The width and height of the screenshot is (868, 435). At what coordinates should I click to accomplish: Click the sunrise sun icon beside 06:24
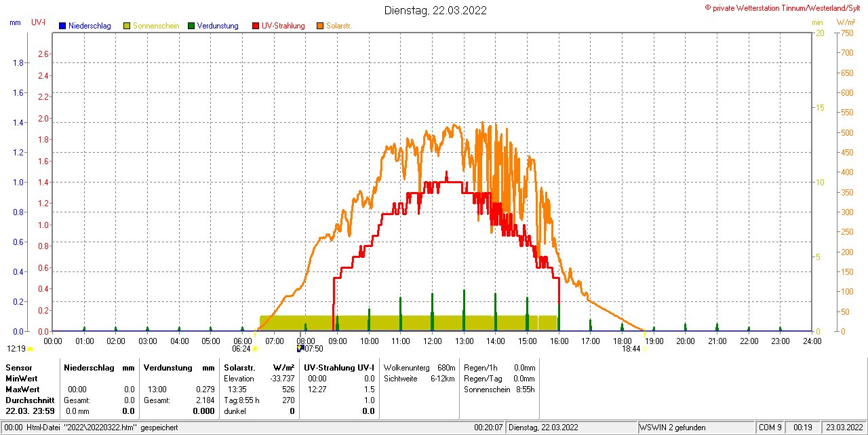point(255,349)
